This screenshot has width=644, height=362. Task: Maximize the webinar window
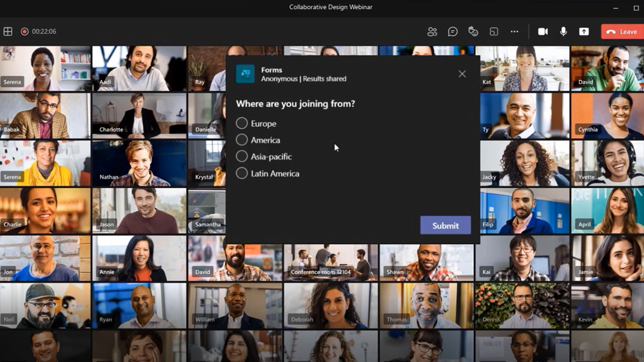[x=636, y=8]
